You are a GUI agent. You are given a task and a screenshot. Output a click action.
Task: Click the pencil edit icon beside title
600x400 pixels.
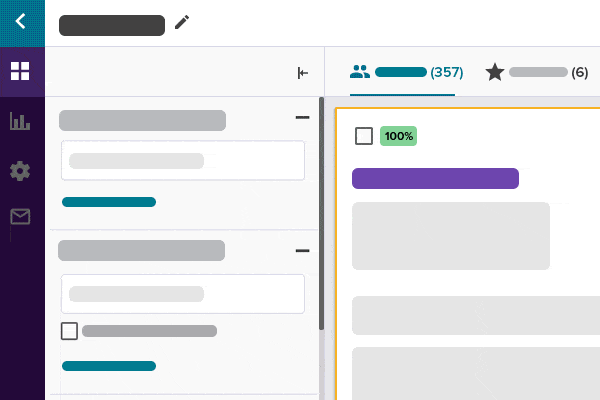tap(181, 23)
